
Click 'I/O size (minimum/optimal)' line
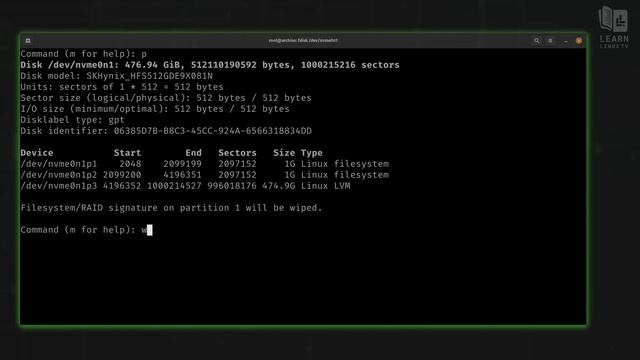point(155,109)
